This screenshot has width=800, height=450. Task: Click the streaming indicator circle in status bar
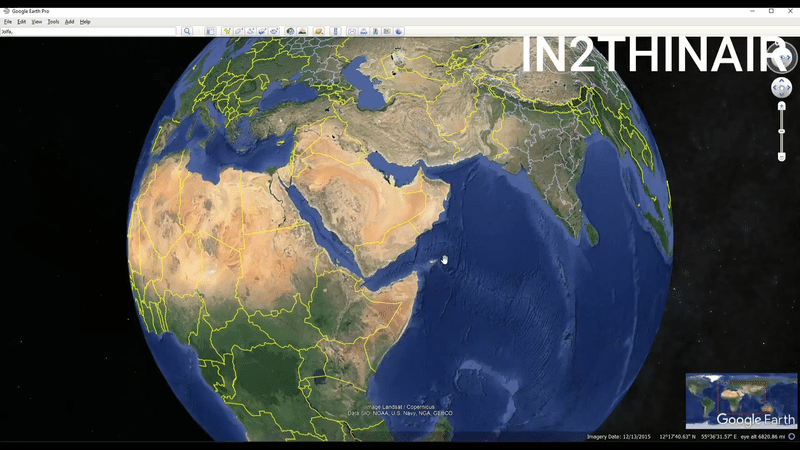coord(792,437)
